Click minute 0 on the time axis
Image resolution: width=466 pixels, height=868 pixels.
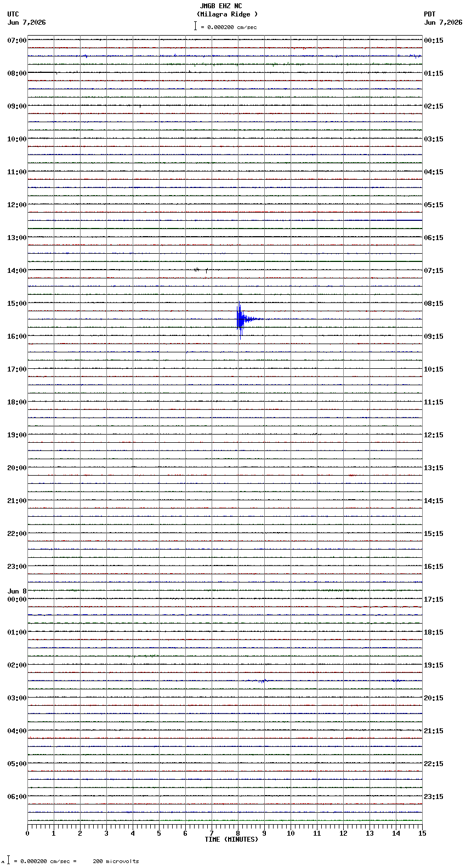[27, 833]
